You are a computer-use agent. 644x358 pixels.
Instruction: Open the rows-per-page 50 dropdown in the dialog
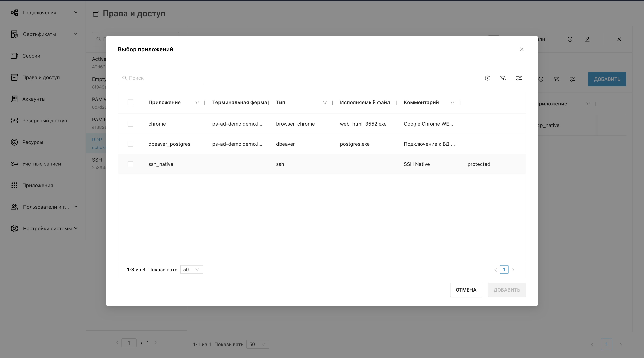(x=192, y=269)
